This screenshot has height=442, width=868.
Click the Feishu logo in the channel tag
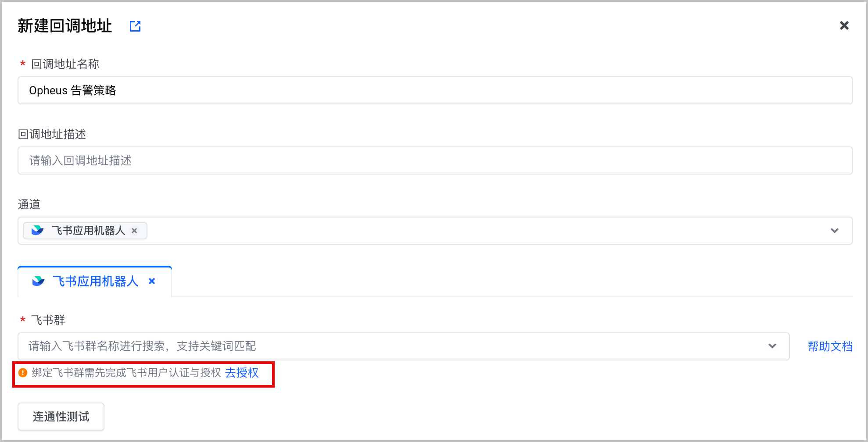[38, 230]
